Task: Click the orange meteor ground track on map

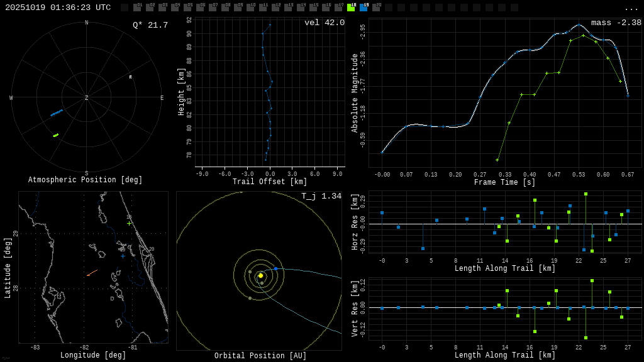Action: click(92, 273)
